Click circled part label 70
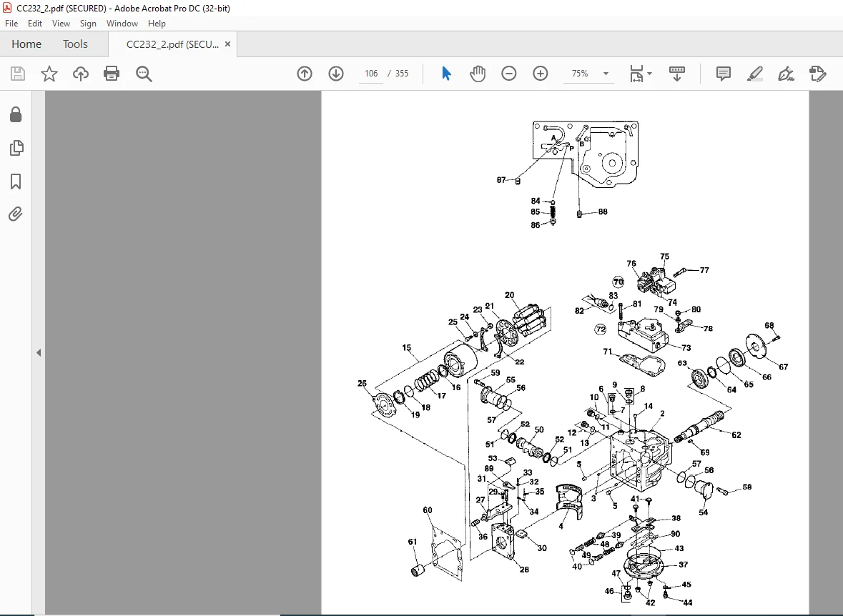The width and height of the screenshot is (843, 616). coord(618,282)
